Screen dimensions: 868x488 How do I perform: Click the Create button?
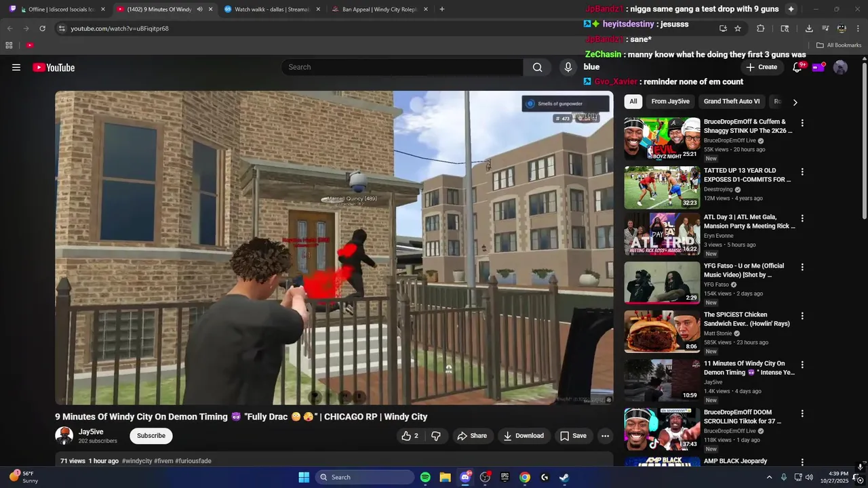click(x=762, y=67)
